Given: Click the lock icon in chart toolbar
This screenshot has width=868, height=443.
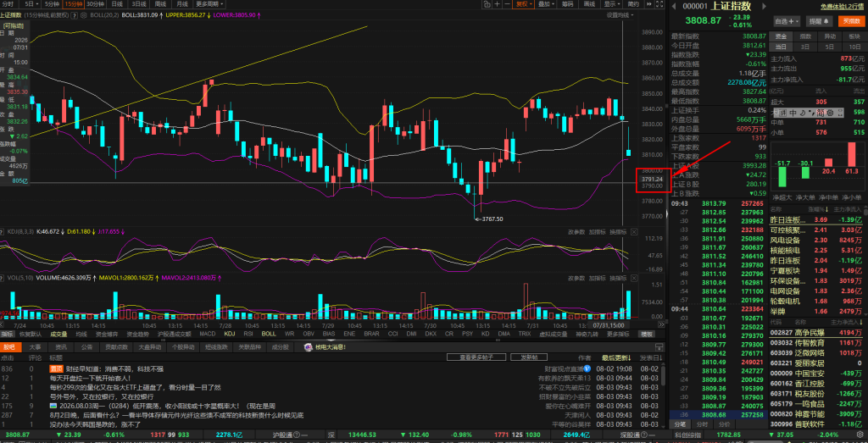Looking at the screenshot, I should [x=487, y=4].
